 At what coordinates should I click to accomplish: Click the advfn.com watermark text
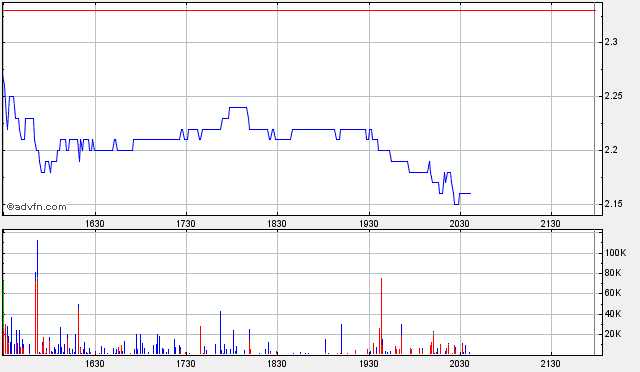click(x=36, y=207)
